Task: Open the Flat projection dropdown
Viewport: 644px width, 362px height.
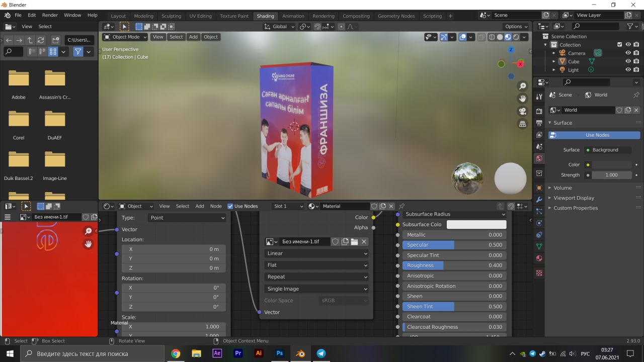Action: (316, 265)
